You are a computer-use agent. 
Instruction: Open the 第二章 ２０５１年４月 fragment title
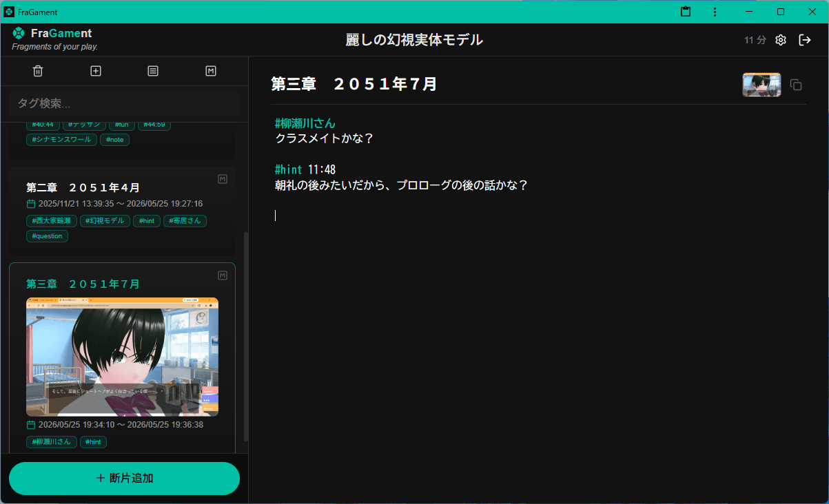[x=83, y=187]
